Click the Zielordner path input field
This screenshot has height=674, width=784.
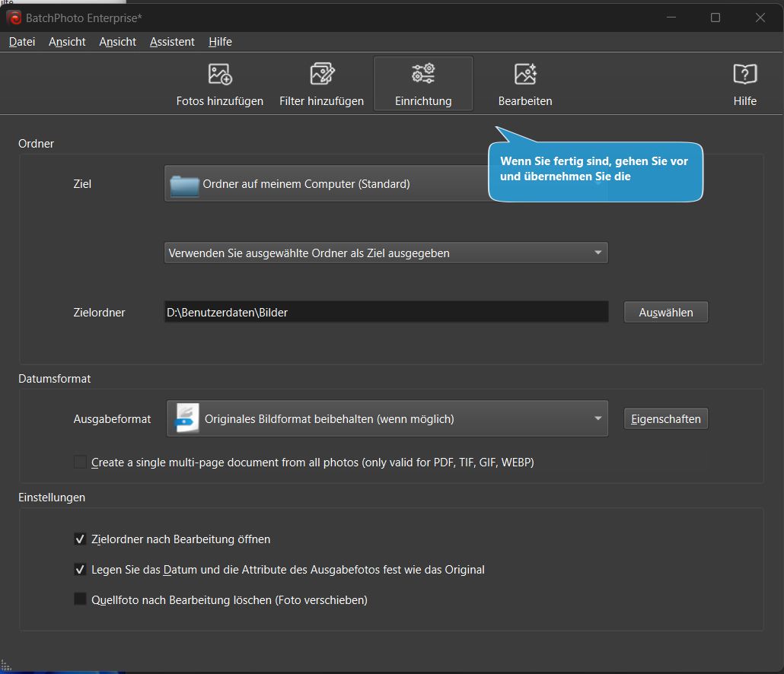(x=386, y=313)
